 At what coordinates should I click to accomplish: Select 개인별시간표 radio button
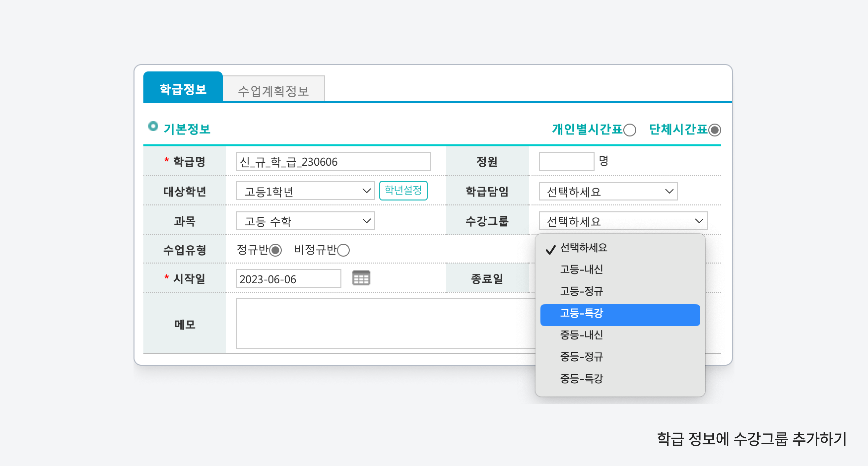[x=630, y=130]
